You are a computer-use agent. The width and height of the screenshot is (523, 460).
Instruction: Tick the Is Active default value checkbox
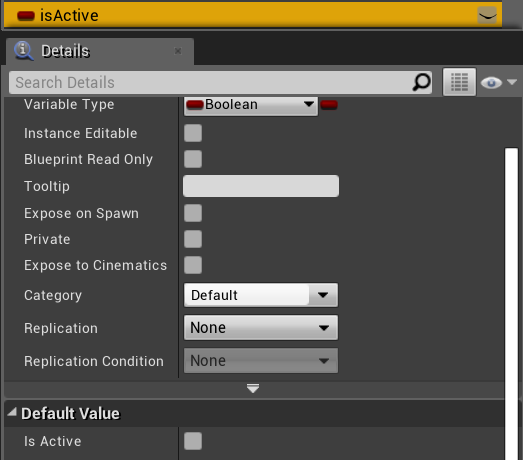point(193,441)
